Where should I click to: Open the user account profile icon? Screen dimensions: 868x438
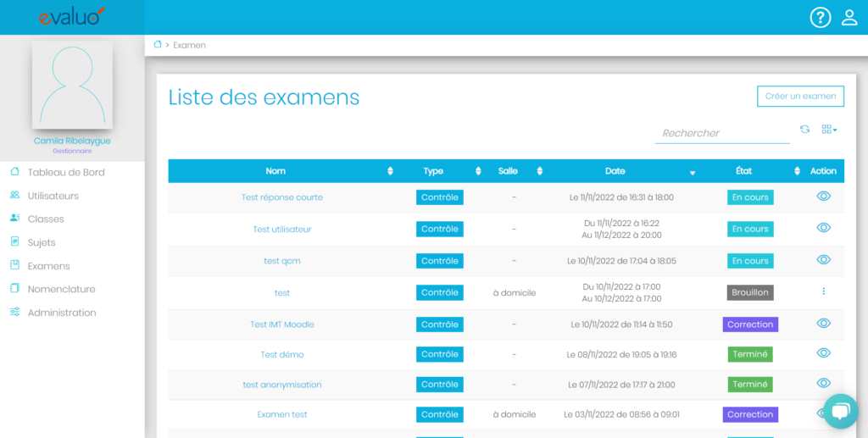(849, 18)
